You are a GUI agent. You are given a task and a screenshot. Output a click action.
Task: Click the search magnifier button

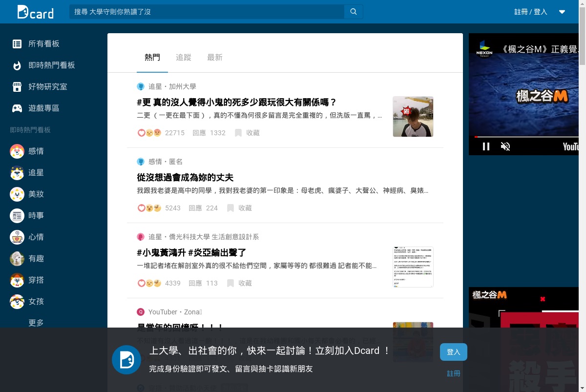tap(354, 12)
